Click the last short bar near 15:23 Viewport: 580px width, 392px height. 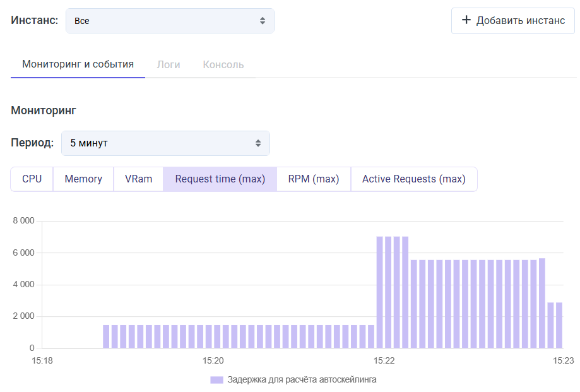(x=559, y=325)
